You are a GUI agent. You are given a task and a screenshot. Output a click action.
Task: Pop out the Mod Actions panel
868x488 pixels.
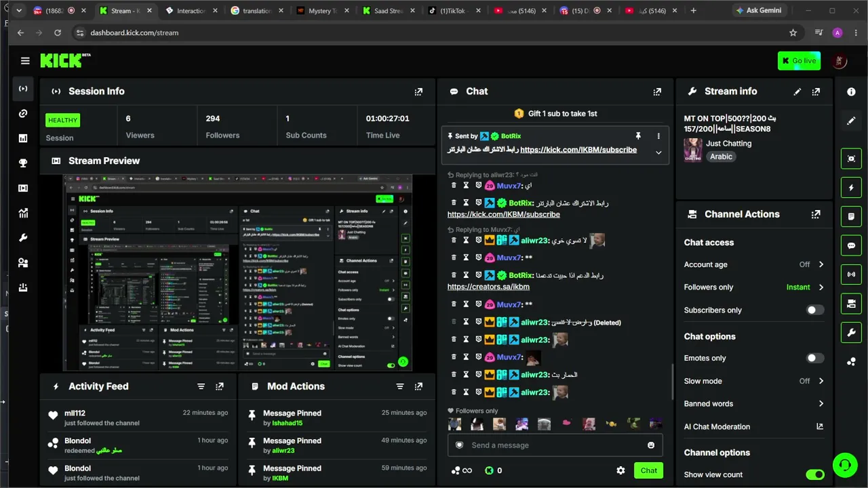(418, 386)
